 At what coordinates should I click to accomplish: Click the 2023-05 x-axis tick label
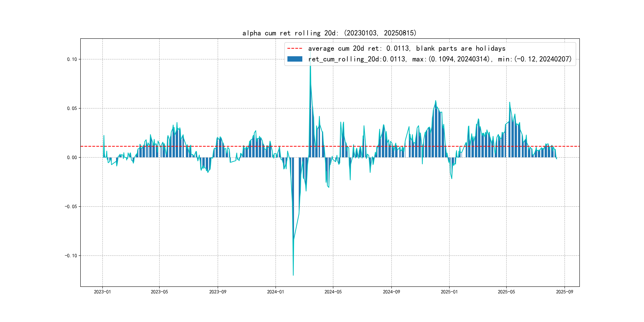point(159,292)
